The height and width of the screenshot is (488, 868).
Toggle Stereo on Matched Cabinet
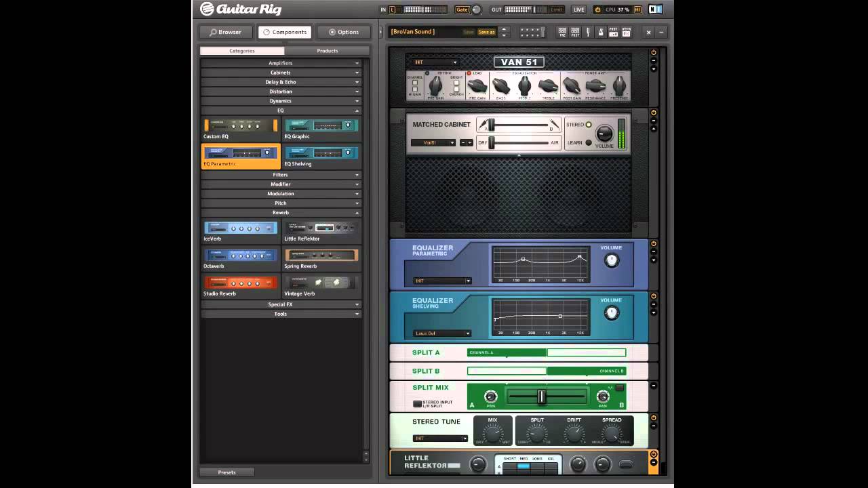(x=588, y=125)
